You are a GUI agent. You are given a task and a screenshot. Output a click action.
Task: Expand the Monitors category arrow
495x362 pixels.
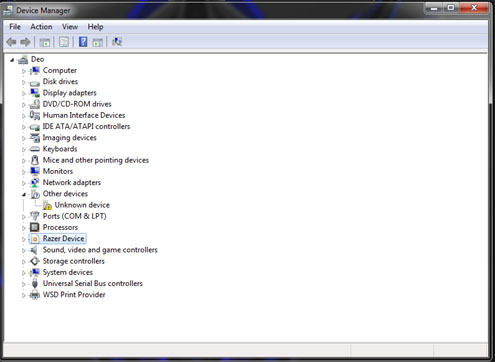[24, 172]
